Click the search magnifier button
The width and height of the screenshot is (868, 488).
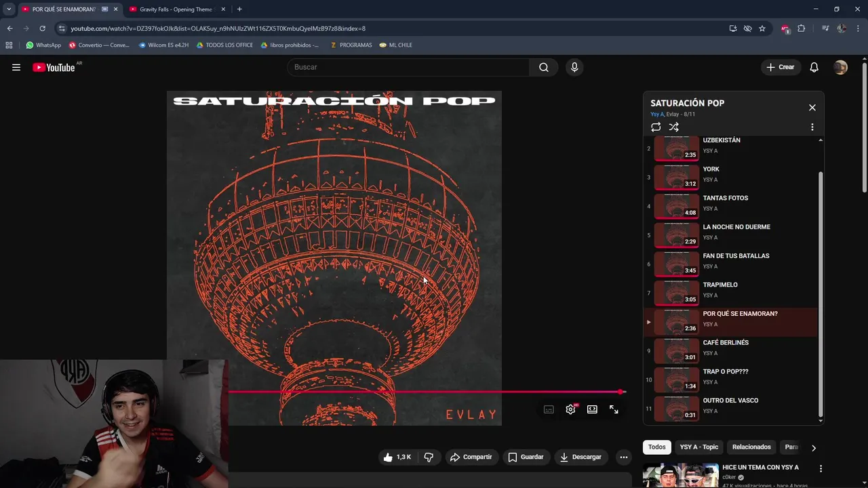click(x=544, y=67)
